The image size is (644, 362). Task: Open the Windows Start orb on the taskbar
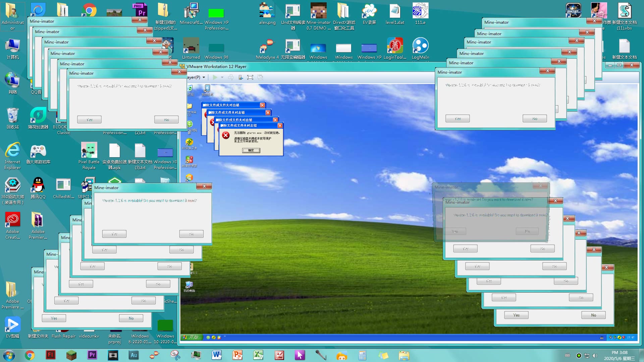[9, 355]
